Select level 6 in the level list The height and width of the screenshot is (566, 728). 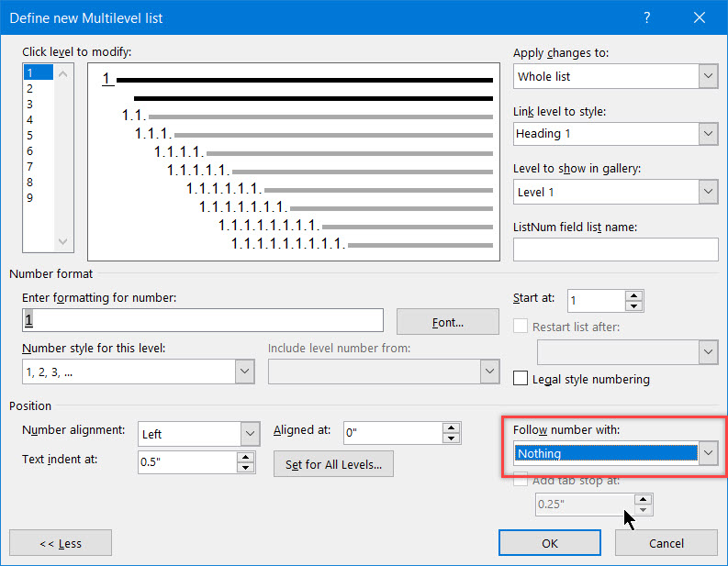click(x=39, y=150)
